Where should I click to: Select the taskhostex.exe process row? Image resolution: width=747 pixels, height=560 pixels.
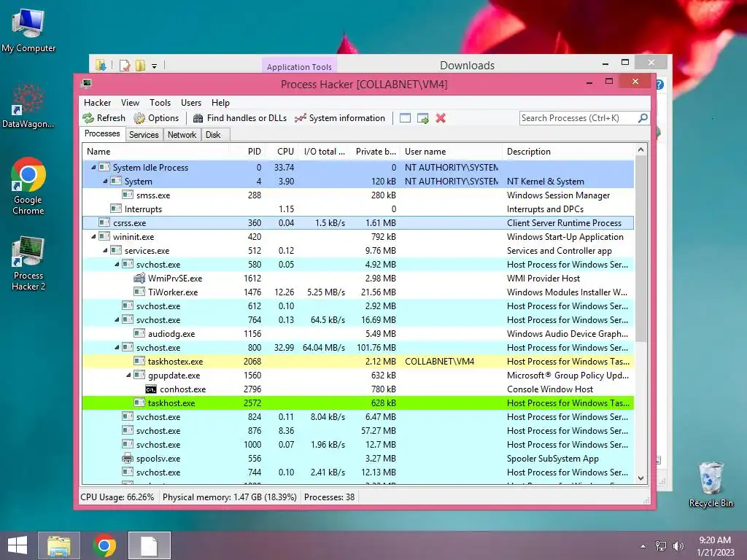(x=358, y=362)
